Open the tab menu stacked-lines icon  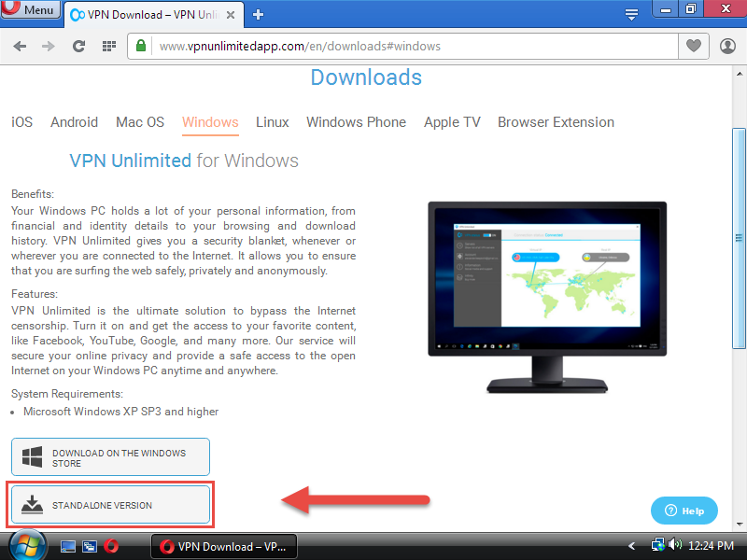tap(632, 14)
